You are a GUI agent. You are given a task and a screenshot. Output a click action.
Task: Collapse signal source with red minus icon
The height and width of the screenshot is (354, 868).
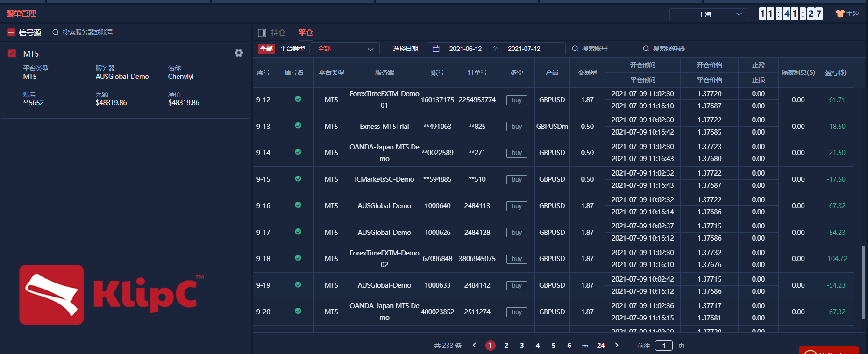click(x=11, y=32)
